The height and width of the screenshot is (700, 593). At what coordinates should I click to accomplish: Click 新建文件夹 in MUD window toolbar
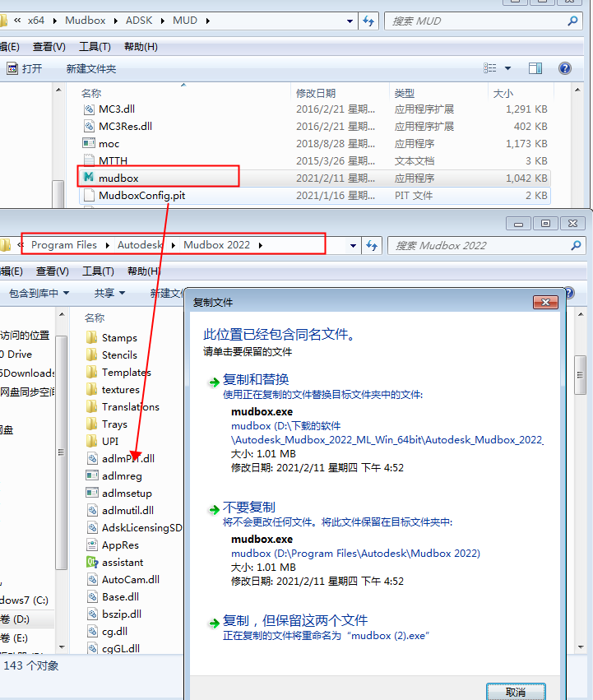coord(91,69)
